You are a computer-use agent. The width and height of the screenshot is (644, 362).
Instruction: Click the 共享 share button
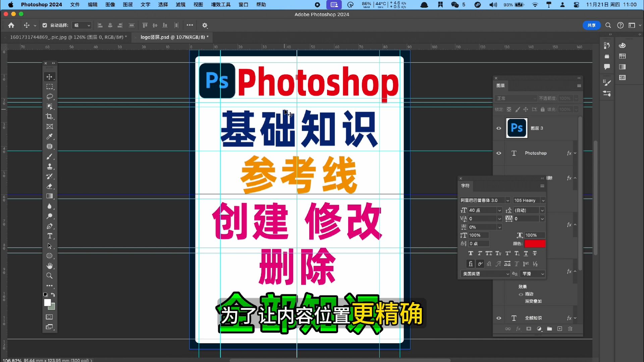tap(591, 25)
